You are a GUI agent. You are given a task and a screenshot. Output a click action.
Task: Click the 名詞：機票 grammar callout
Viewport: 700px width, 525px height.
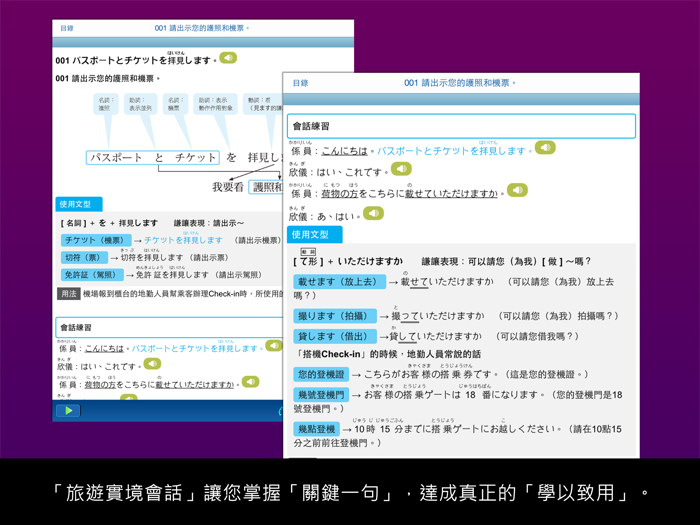pyautogui.click(x=175, y=104)
